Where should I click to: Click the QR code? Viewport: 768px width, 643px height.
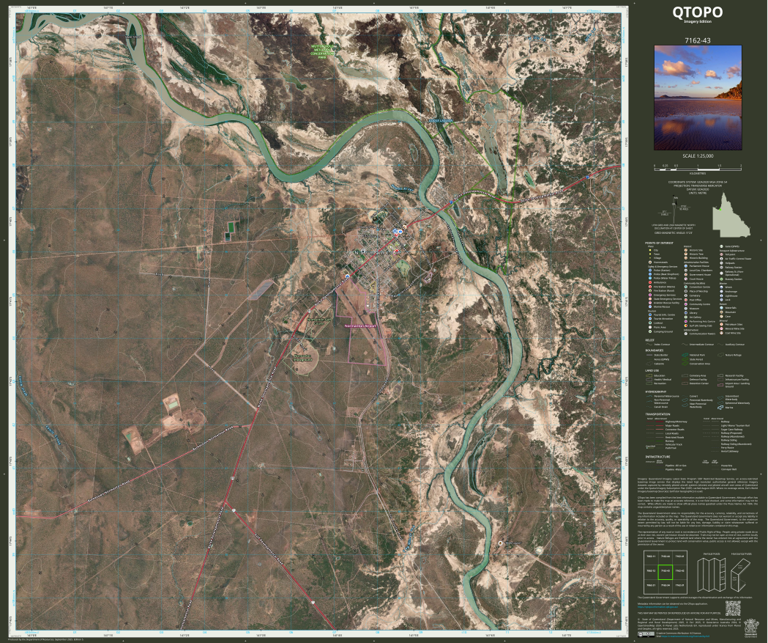tap(733, 609)
